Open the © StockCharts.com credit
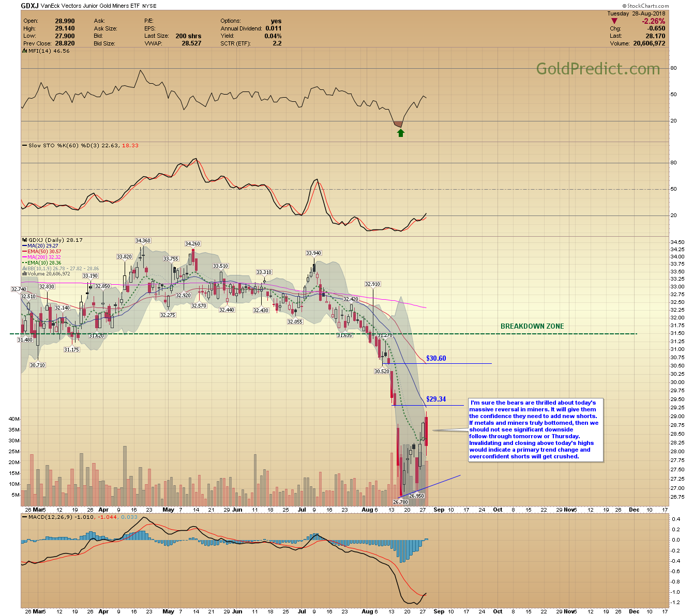The width and height of the screenshot is (693, 616). click(646, 6)
